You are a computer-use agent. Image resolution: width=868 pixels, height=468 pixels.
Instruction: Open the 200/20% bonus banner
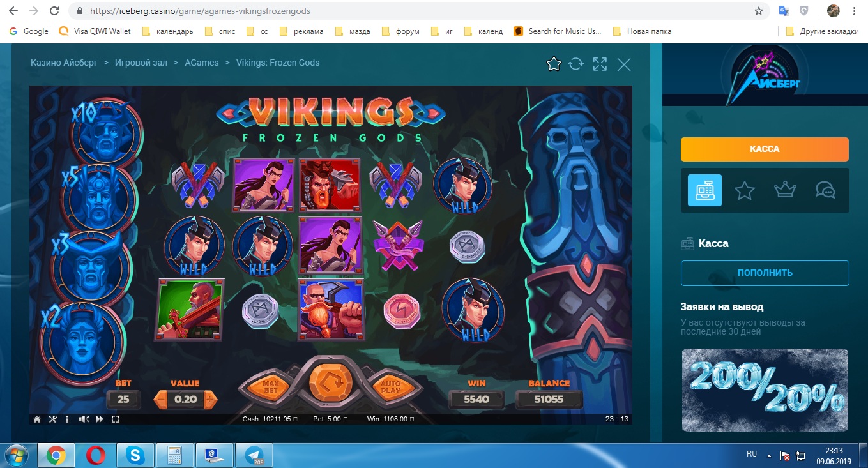(765, 389)
